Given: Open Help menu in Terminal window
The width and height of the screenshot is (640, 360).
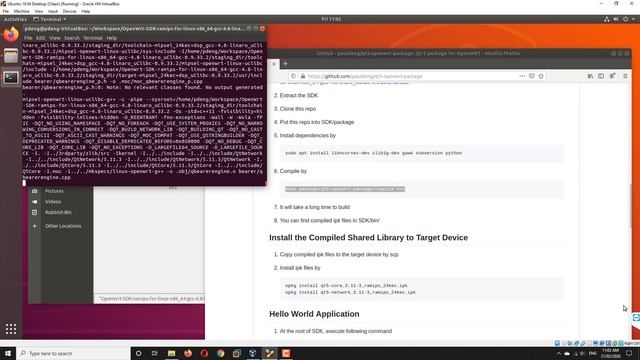Looking at the screenshot, I should 111,38.
